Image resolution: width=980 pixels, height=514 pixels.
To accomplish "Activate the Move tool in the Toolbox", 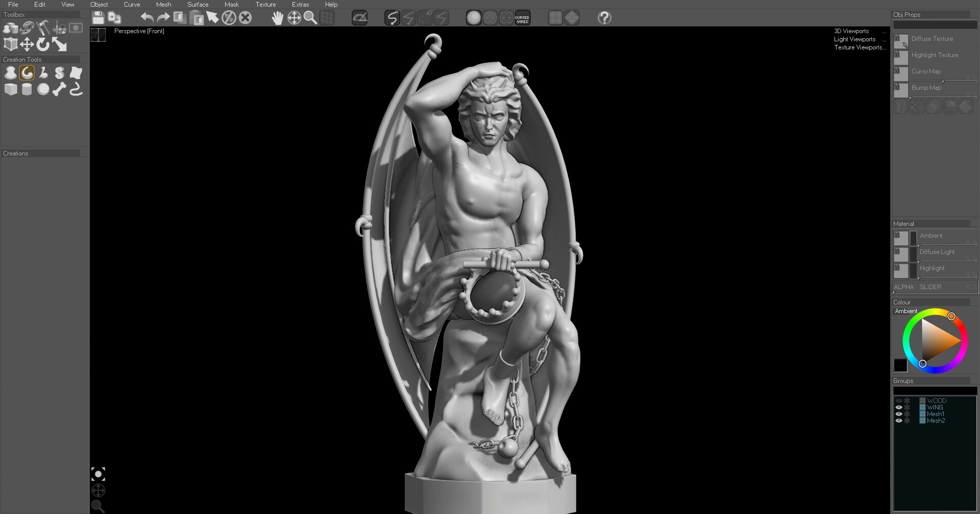I will (27, 44).
